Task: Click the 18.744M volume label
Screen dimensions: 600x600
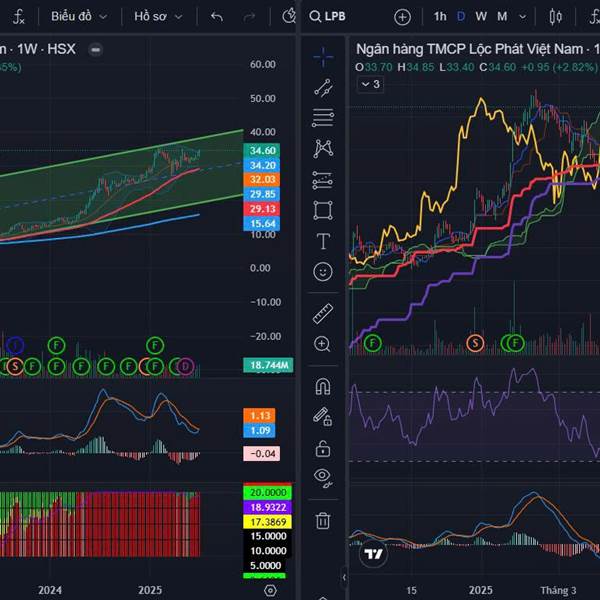Action: click(268, 365)
